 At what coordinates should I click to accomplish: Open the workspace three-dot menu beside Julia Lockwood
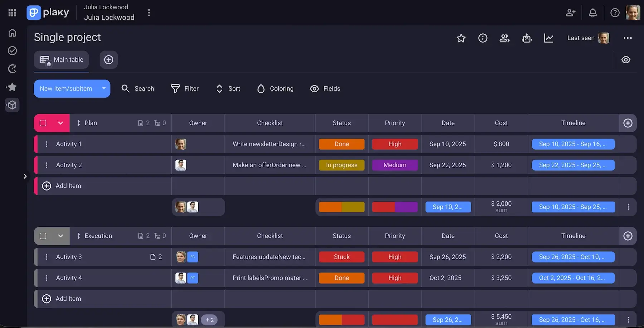149,12
